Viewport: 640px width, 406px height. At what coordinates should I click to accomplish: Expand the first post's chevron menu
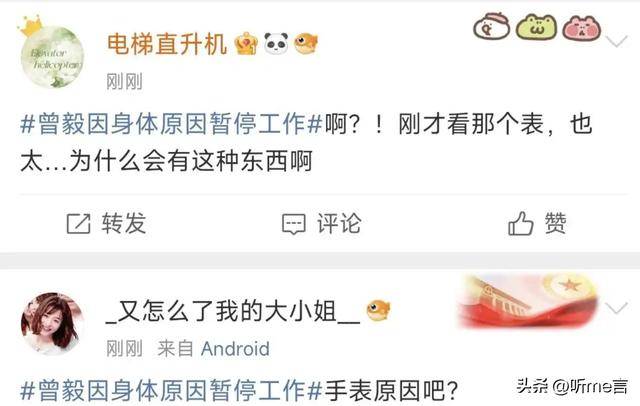pos(616,41)
